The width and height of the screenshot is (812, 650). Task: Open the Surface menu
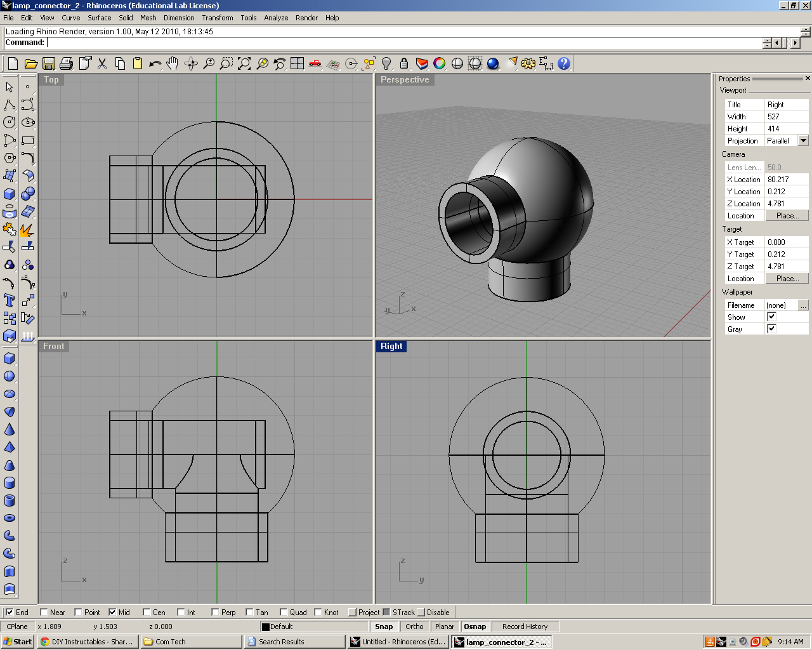coord(99,18)
